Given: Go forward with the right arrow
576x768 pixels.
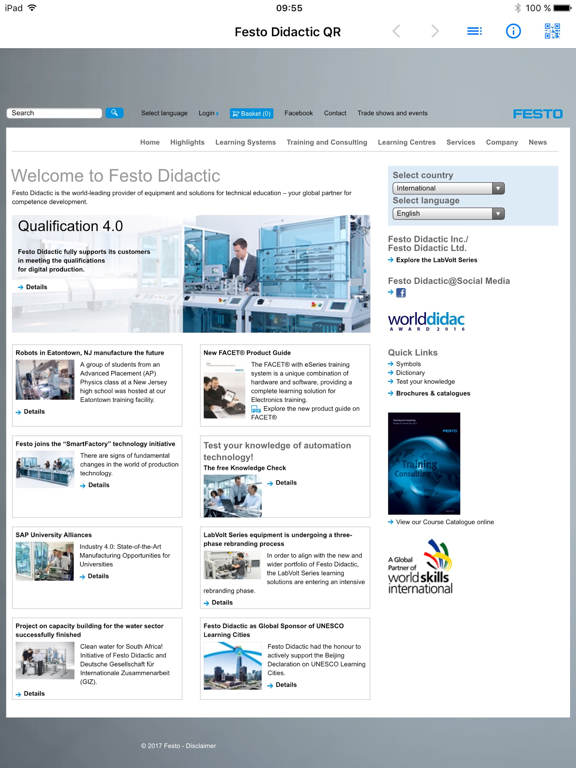Looking at the screenshot, I should 434,31.
